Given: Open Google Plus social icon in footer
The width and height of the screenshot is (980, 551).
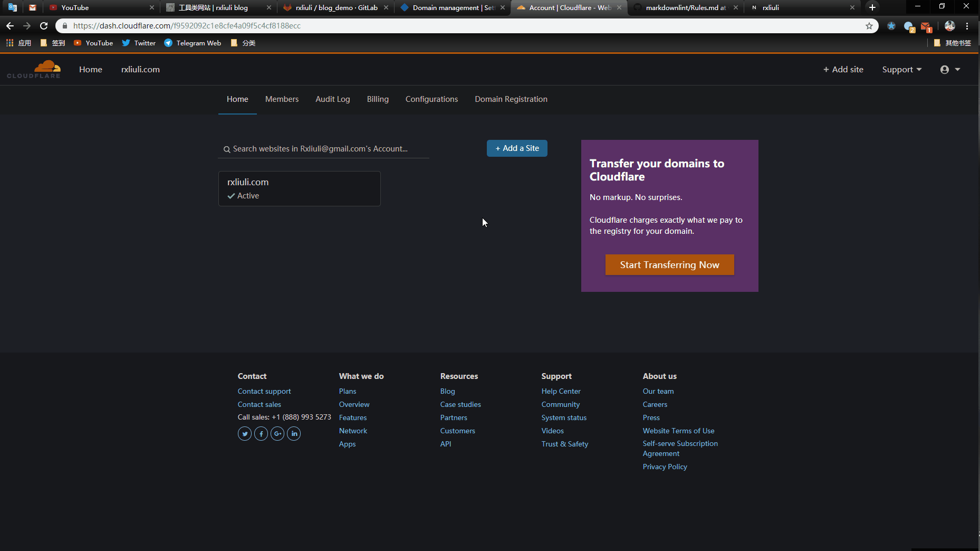Looking at the screenshot, I should pos(277,434).
